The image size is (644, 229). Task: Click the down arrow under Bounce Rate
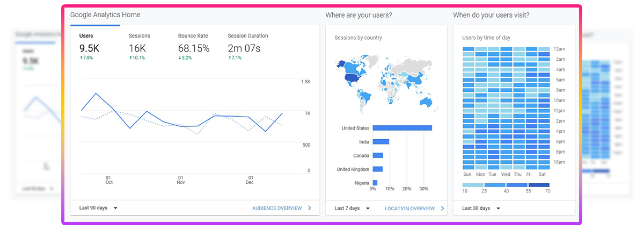coord(180,58)
